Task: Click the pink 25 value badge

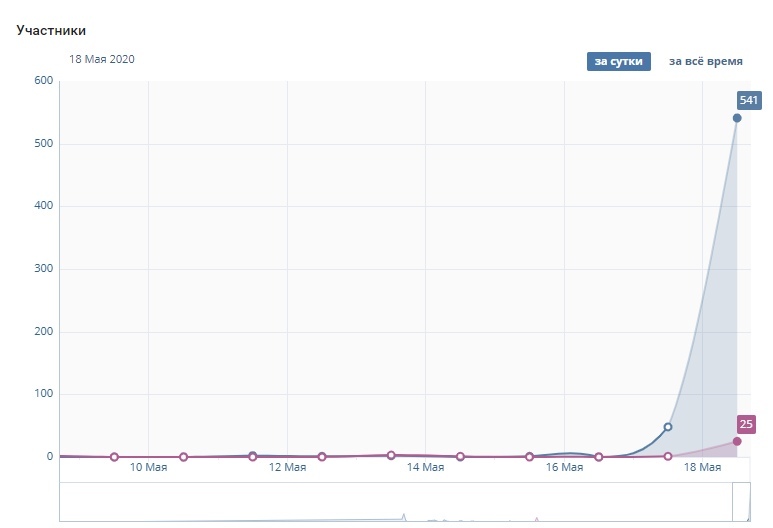Action: [x=746, y=424]
